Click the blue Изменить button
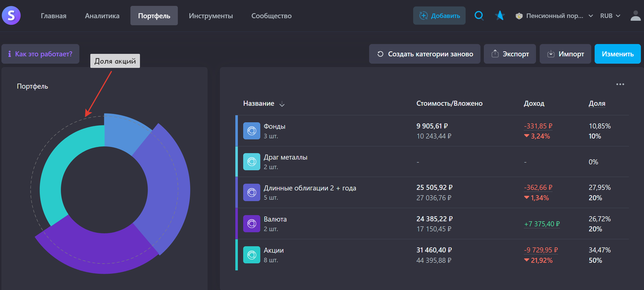This screenshot has height=290, width=644. coord(618,54)
